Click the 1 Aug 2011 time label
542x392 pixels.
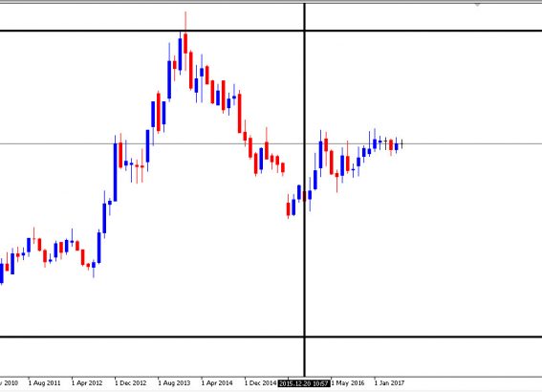pos(44,383)
